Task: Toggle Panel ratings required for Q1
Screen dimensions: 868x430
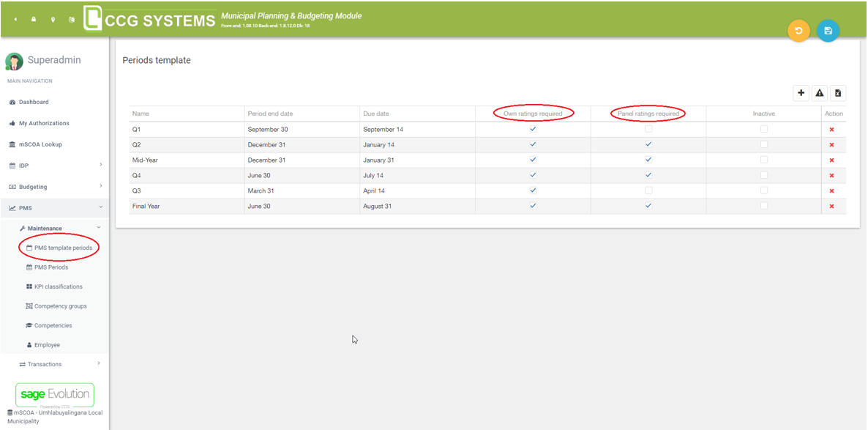Action: [648, 129]
